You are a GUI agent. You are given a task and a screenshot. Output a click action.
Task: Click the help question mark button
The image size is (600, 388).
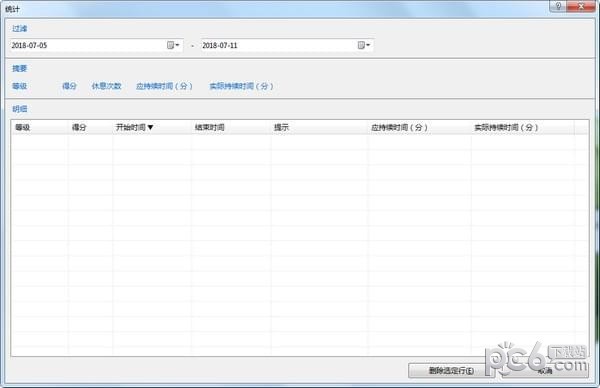pos(558,6)
